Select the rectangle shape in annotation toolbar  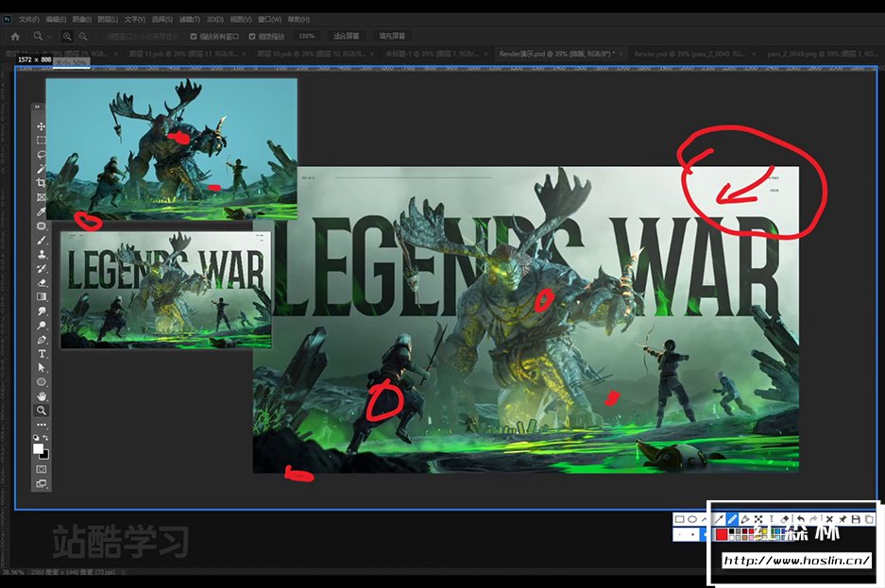tap(679, 519)
